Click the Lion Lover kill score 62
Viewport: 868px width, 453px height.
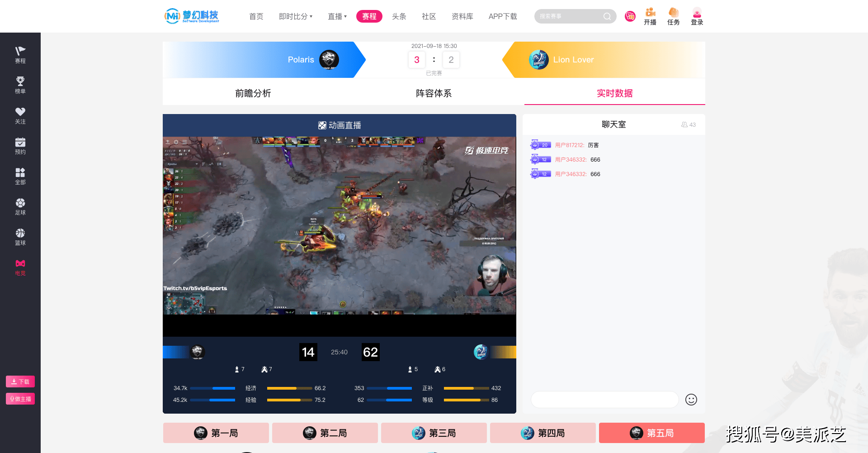[371, 352]
